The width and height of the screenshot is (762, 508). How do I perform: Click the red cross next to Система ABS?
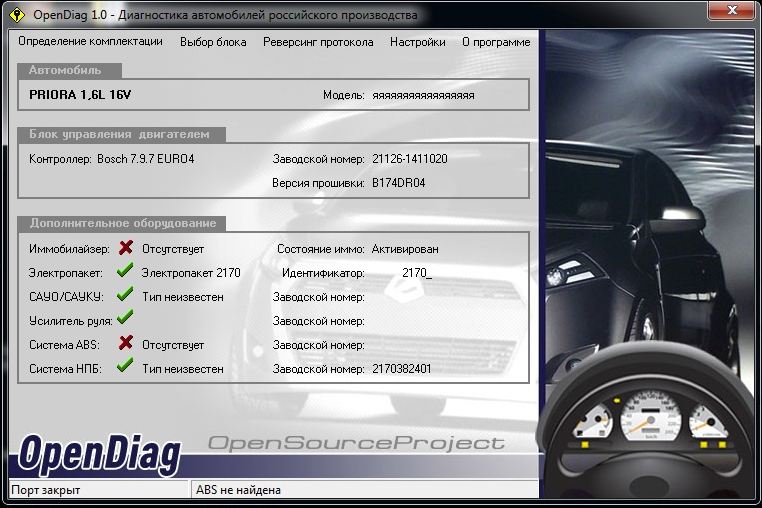pos(125,343)
